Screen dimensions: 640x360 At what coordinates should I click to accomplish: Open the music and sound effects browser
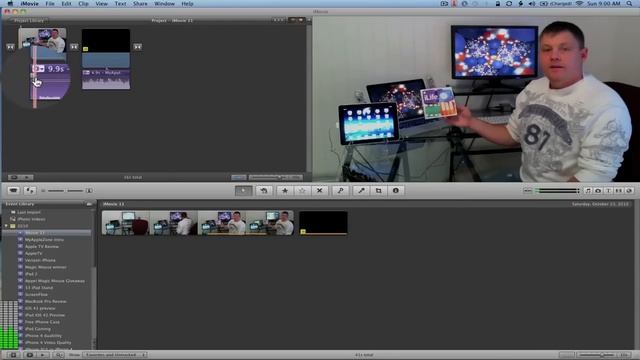click(588, 191)
